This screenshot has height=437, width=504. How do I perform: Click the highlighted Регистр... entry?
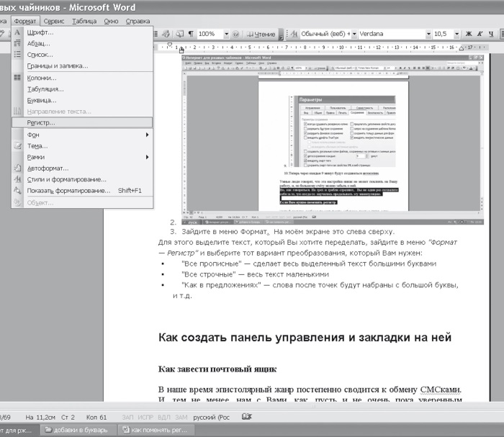[82, 122]
